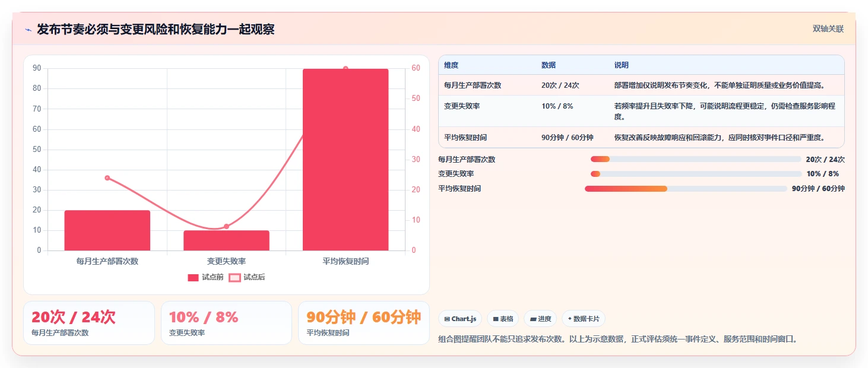868x368 pixels.
Task: Click the 20次 / 24次 value after the progress bar
Action: (x=825, y=159)
